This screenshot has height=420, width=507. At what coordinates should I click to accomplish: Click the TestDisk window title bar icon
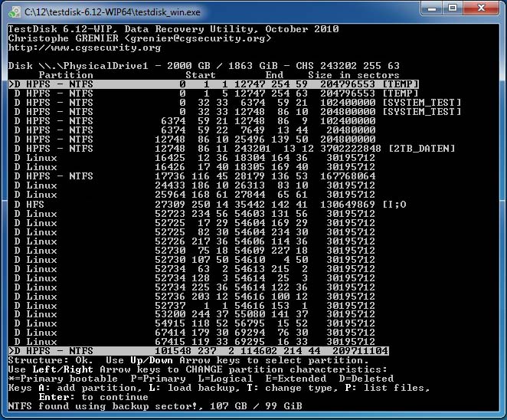(x=15, y=12)
